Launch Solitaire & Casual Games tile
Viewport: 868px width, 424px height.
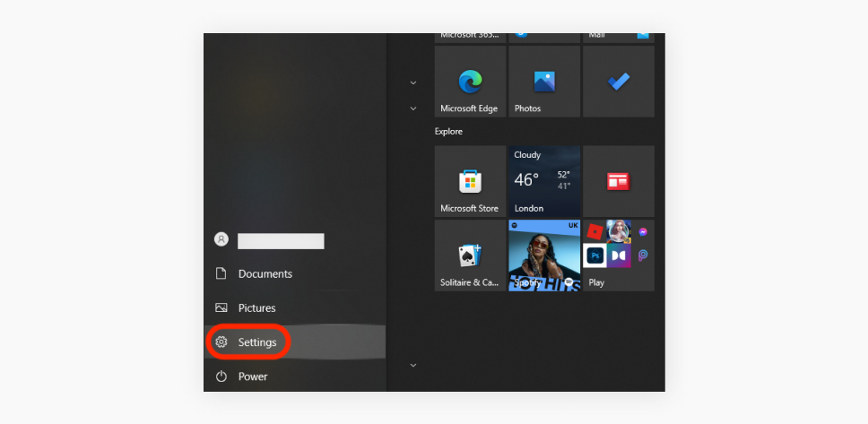click(x=470, y=255)
